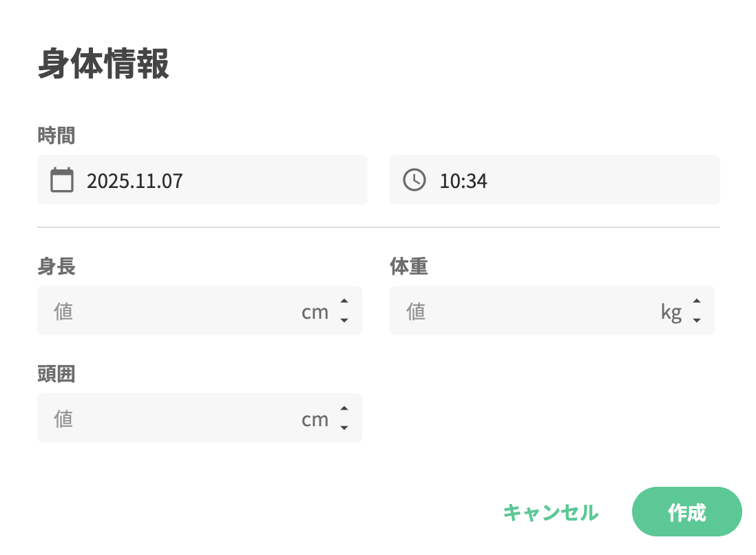Increase 体重 value with up arrow
Screen dimensions: 756x555
pos(697,301)
